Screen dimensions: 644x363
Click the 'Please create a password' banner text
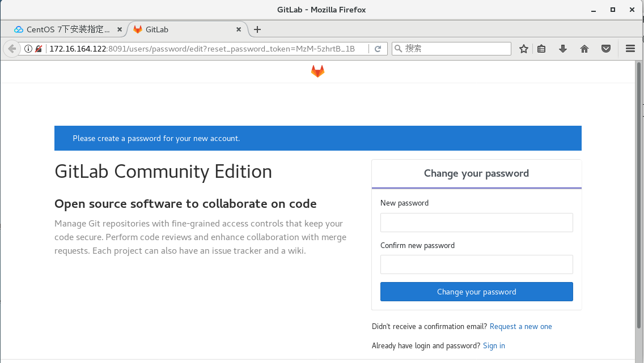click(x=156, y=138)
